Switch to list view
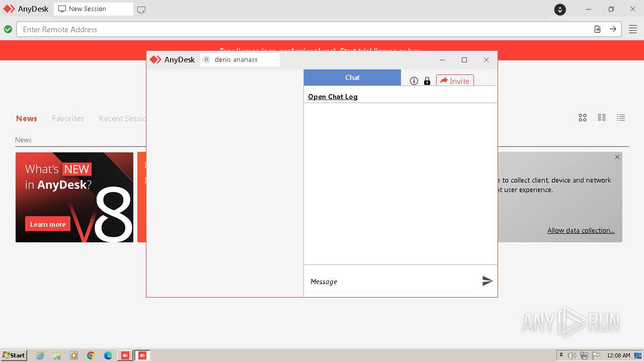This screenshot has width=644, height=362. (621, 118)
